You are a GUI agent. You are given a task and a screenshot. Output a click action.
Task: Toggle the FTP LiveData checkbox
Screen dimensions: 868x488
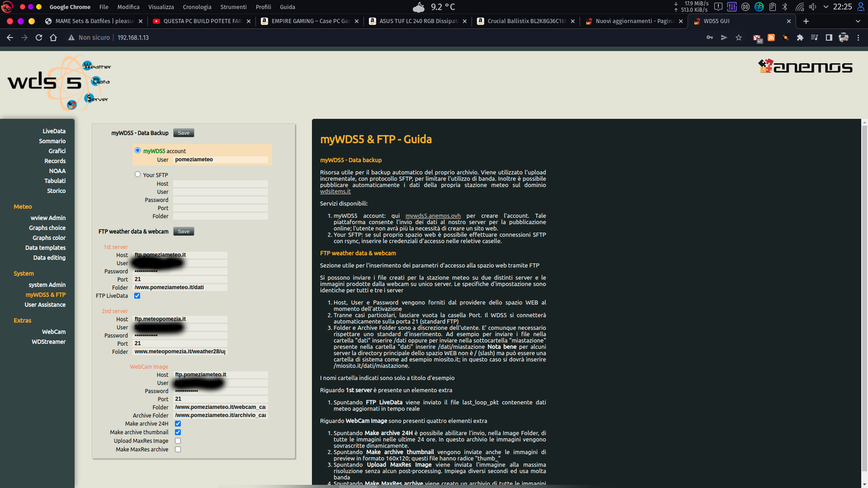(x=137, y=296)
